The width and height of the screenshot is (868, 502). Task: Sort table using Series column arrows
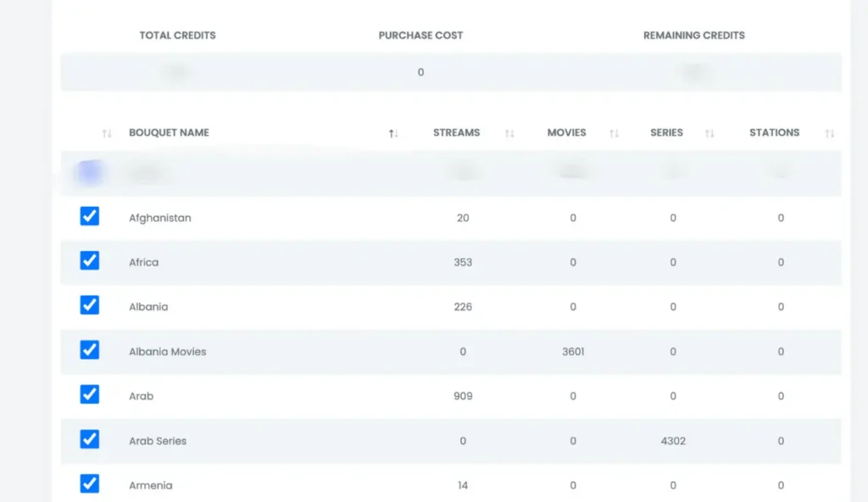click(709, 133)
